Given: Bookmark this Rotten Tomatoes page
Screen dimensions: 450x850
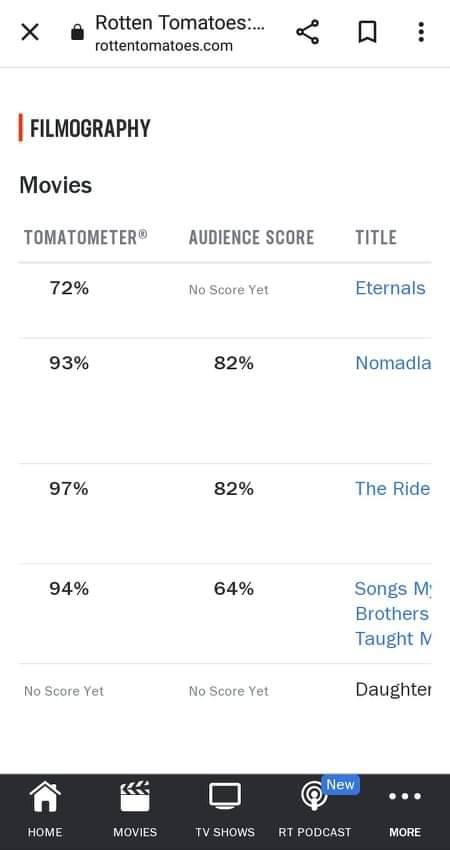Looking at the screenshot, I should tap(367, 32).
